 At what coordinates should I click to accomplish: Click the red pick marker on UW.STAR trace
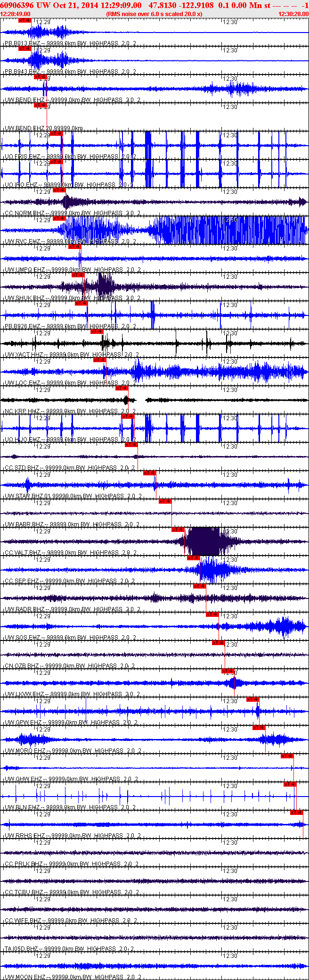[149, 473]
